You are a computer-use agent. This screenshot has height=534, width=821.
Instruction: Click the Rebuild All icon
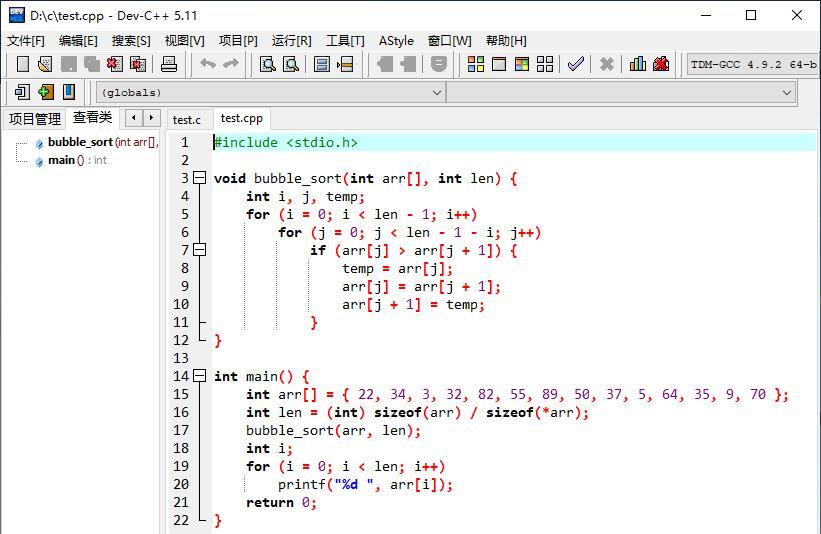click(x=545, y=64)
